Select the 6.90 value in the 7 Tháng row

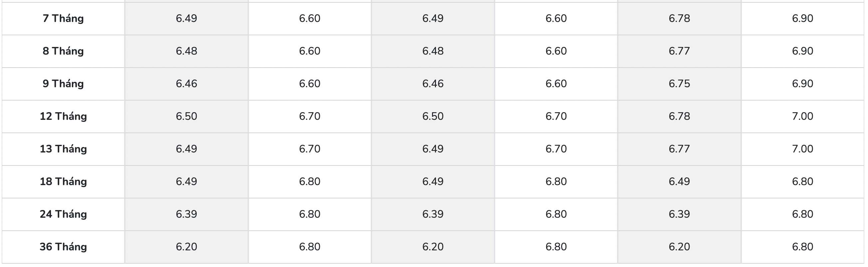pos(802,18)
